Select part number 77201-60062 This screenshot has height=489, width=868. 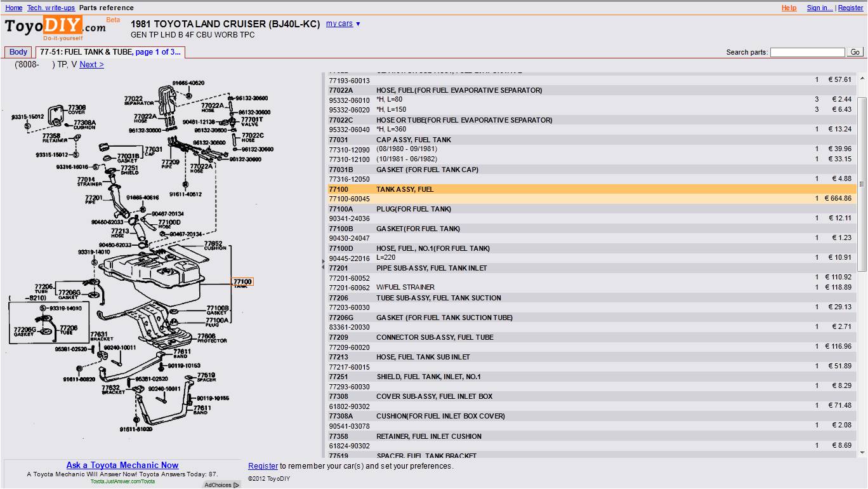(x=349, y=288)
